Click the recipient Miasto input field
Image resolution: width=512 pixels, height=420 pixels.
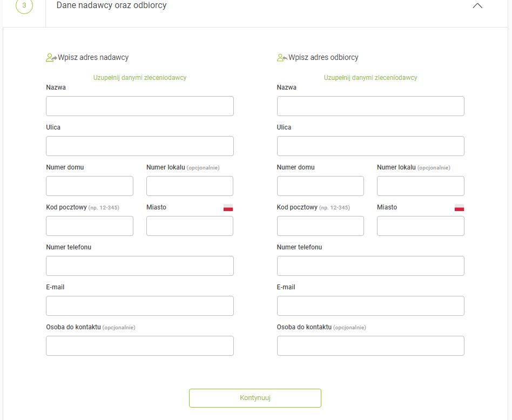coord(420,226)
